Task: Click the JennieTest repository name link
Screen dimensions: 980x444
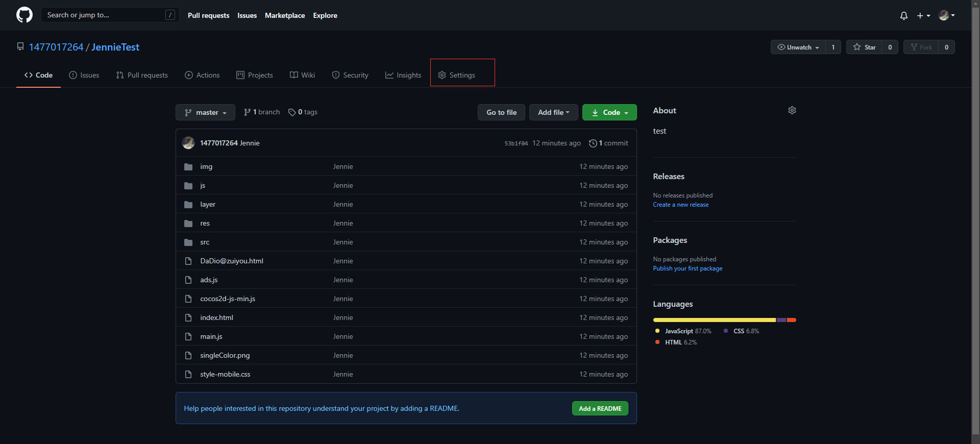Action: [115, 47]
